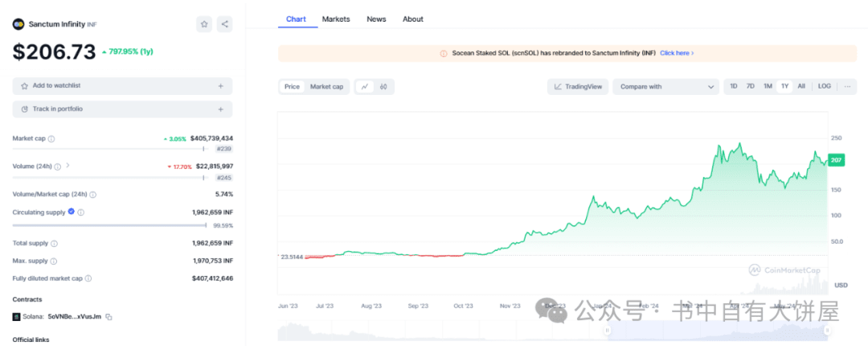Click the Solana contract address text

pyautogui.click(x=76, y=317)
